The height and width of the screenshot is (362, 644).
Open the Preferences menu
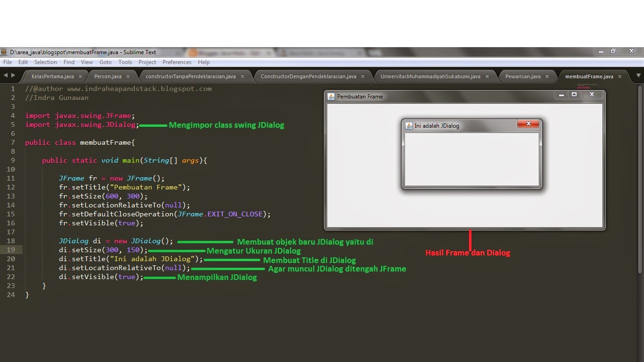pyautogui.click(x=177, y=62)
